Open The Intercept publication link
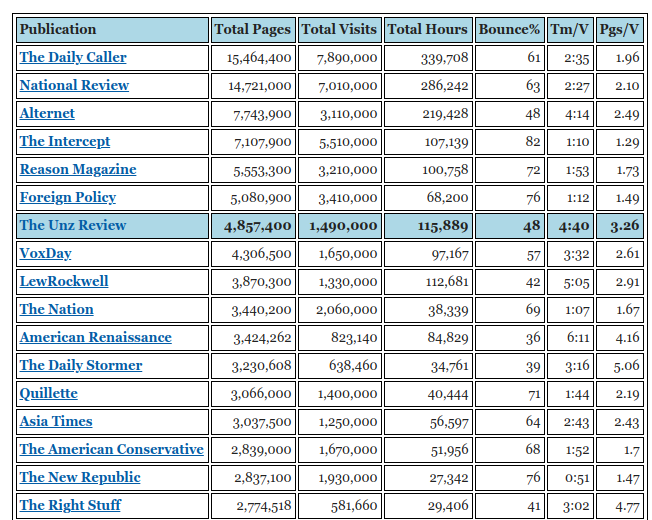 (x=64, y=142)
